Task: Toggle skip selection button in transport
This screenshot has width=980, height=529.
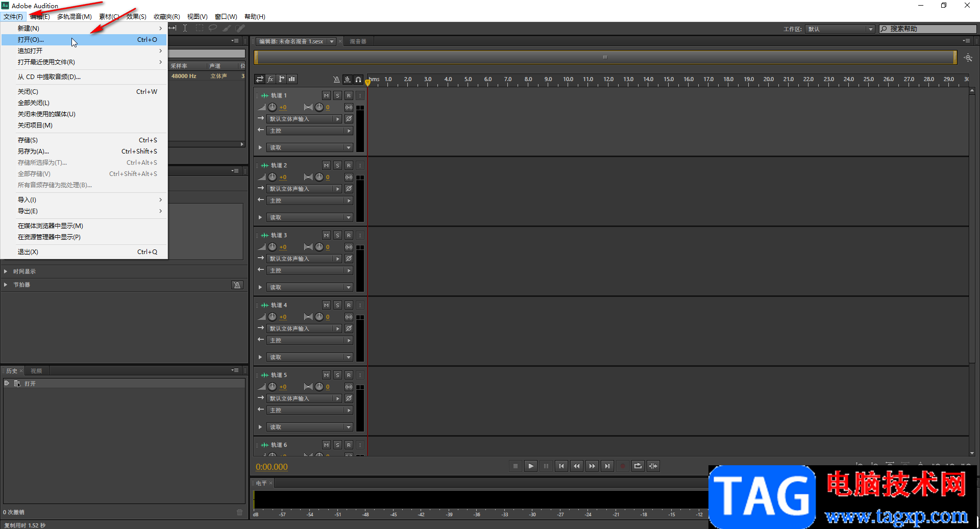Action: (x=653, y=466)
